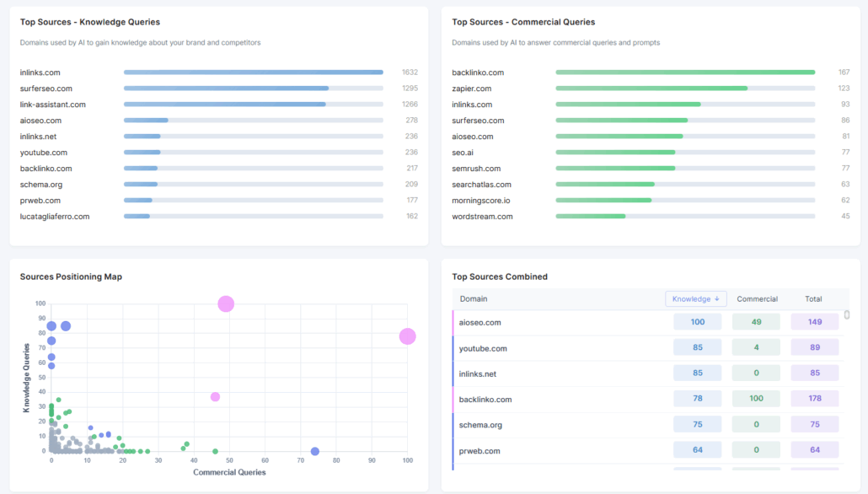Select inlinks.net in the Knowledge Queries list
This screenshot has width=868, height=494.
(x=38, y=137)
